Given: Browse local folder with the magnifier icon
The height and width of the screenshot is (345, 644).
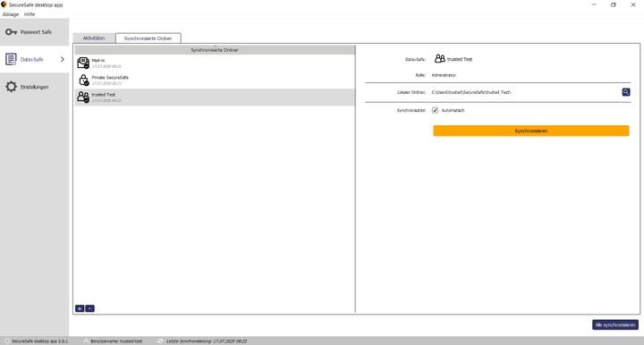Looking at the screenshot, I should (x=625, y=92).
